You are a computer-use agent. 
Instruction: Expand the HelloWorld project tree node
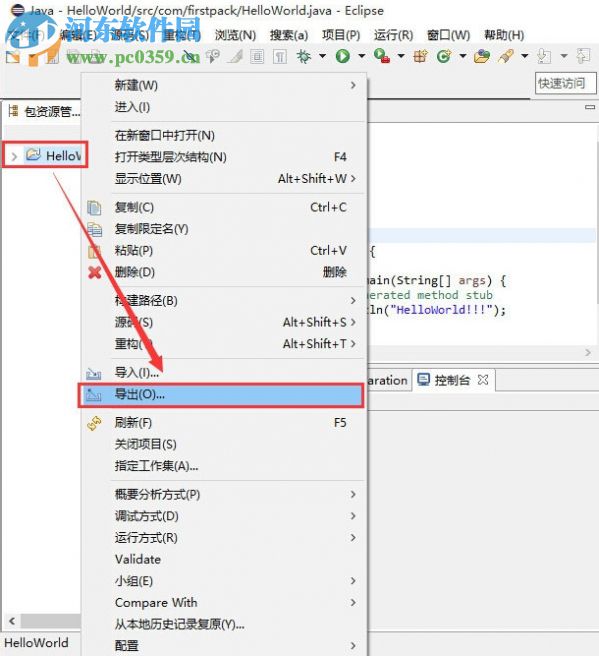(14, 156)
